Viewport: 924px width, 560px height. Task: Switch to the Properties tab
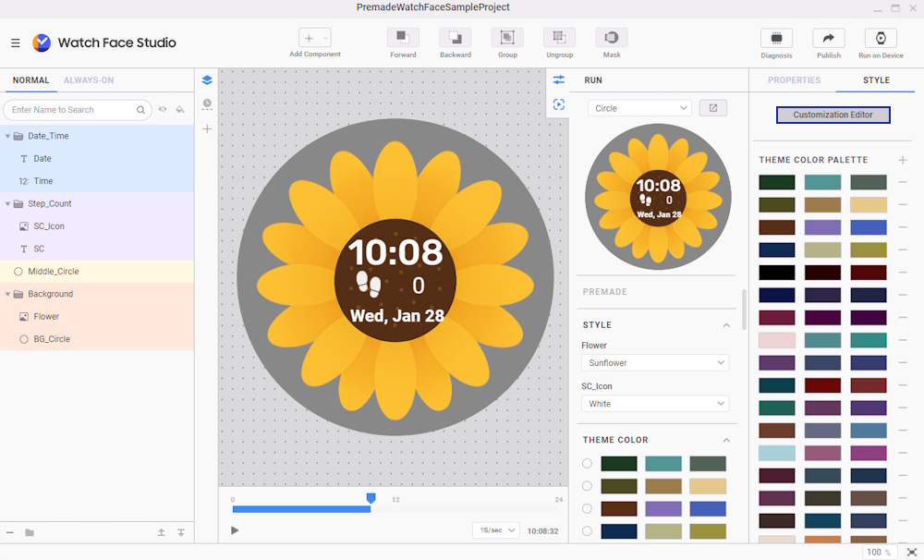point(794,80)
